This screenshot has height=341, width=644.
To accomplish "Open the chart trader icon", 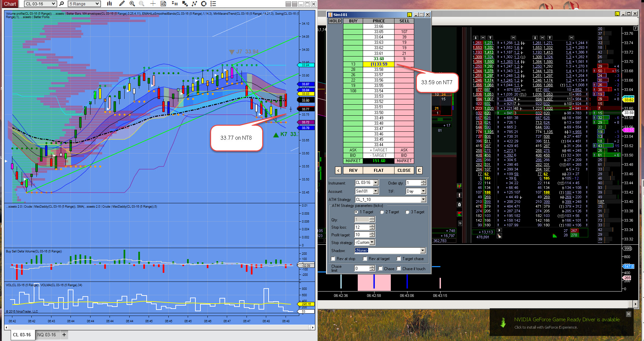I will point(174,4).
